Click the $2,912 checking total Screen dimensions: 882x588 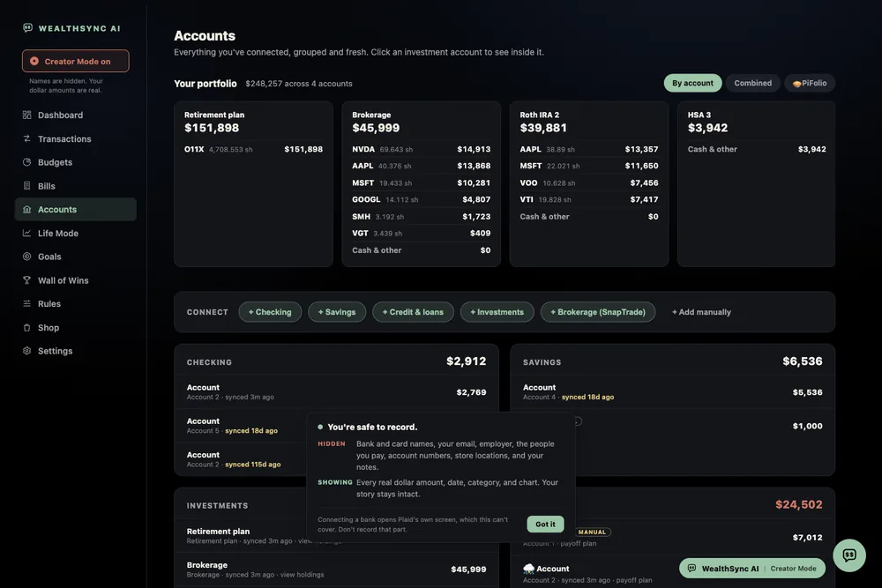(x=466, y=361)
